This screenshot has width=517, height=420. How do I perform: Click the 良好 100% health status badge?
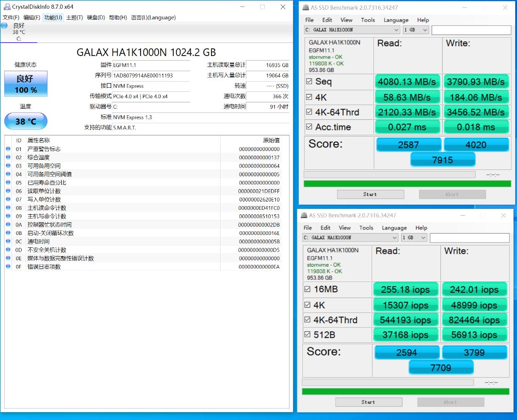pyautogui.click(x=25, y=84)
